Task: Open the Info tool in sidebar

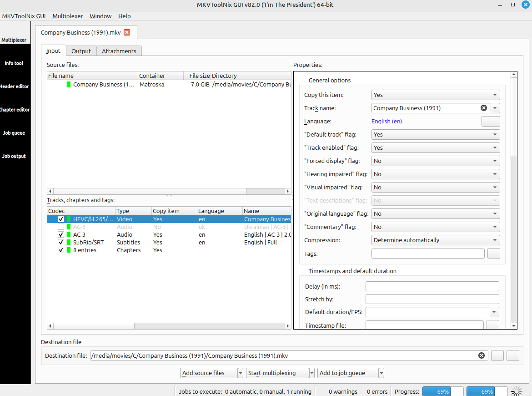Action: (14, 63)
